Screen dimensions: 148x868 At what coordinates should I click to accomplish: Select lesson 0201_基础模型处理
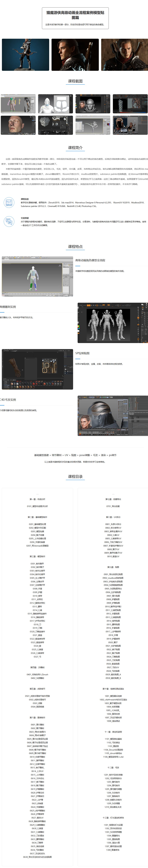(x=37, y=524)
